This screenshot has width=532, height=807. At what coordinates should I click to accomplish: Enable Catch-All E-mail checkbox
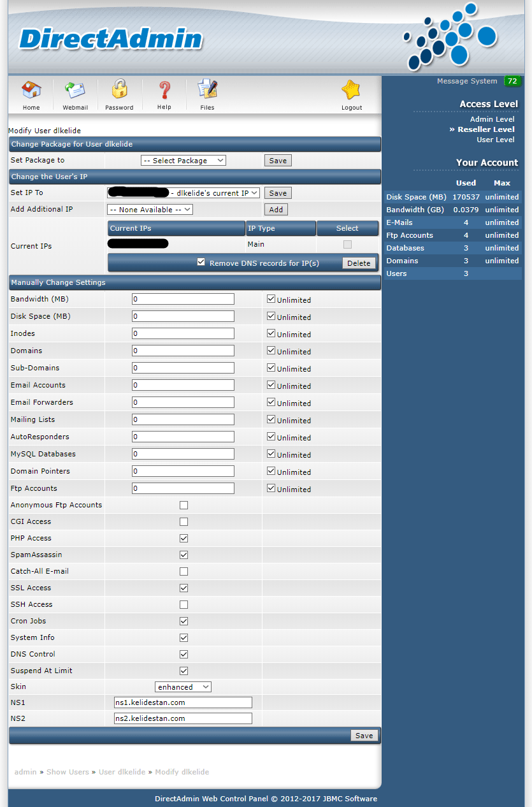point(183,571)
